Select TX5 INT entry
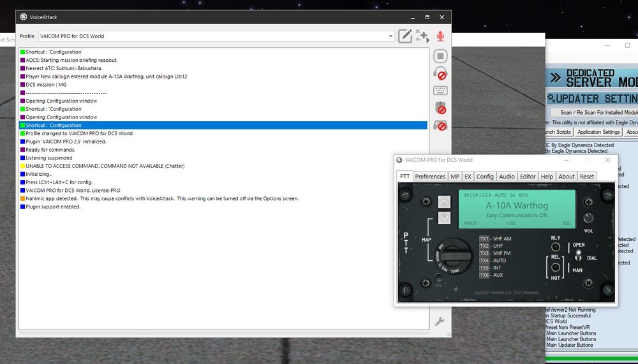The image size is (638, 364). click(x=490, y=268)
